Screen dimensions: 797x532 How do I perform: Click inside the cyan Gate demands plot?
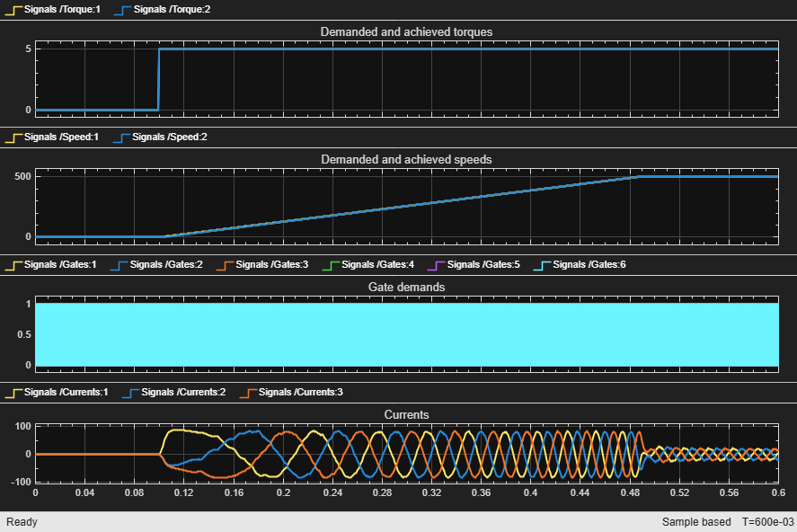[407, 334]
